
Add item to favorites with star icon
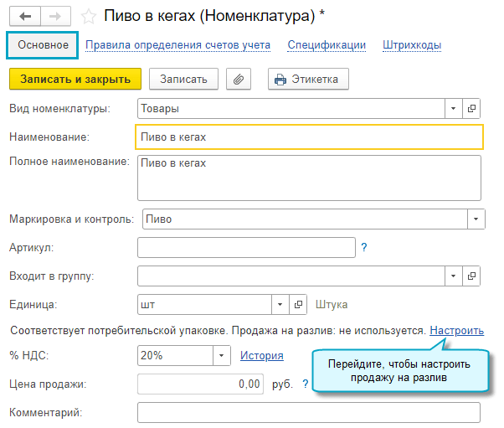(x=89, y=16)
